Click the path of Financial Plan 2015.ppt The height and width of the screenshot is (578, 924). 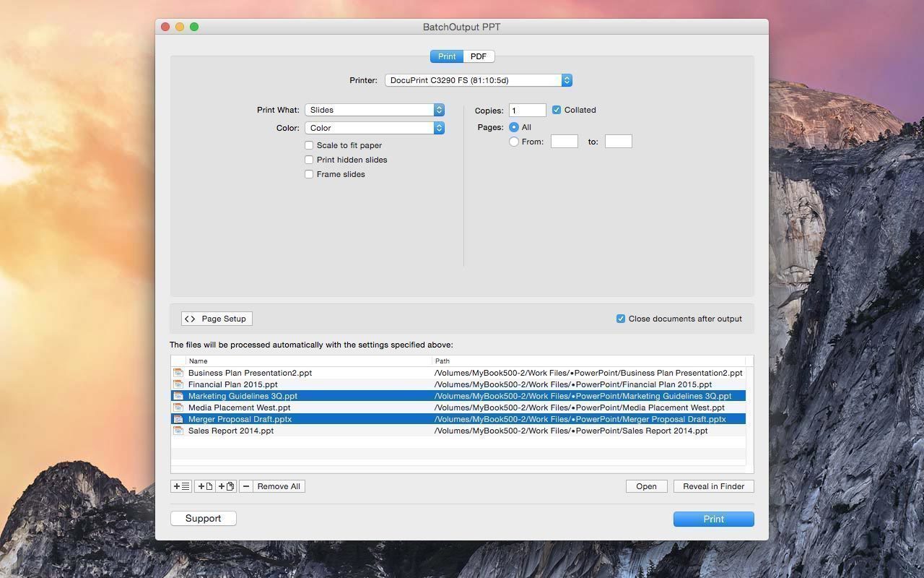point(573,384)
